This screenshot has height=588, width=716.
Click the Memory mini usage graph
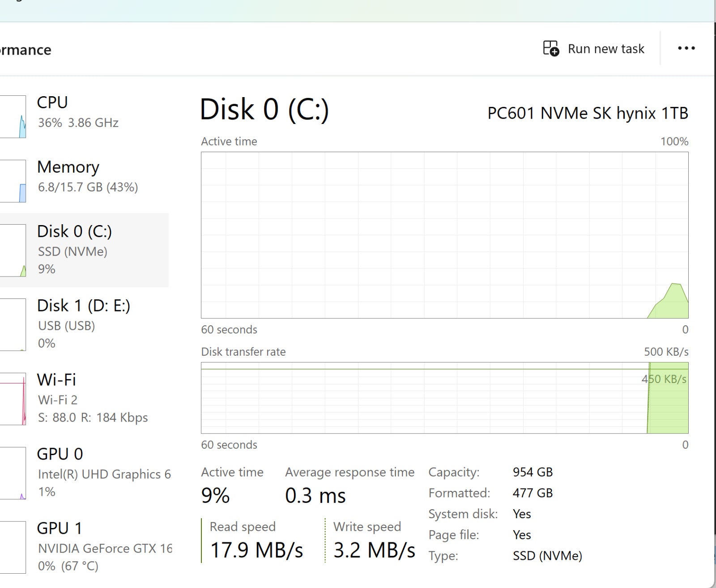13,181
